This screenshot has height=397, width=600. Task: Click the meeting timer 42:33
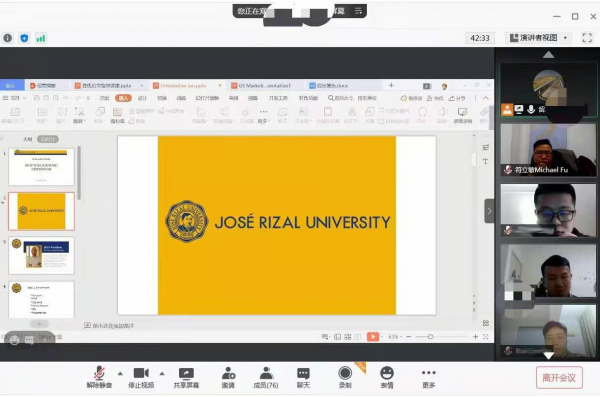click(x=479, y=38)
